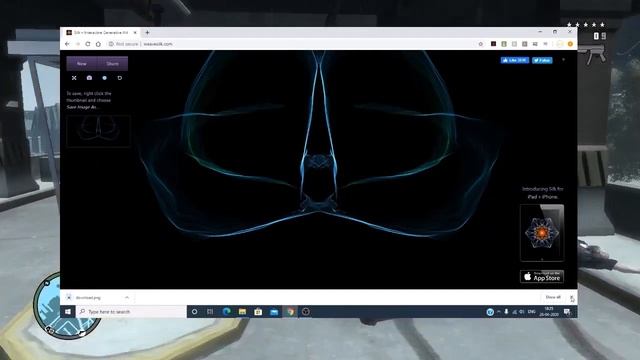Click the App Store download badge

[542, 276]
